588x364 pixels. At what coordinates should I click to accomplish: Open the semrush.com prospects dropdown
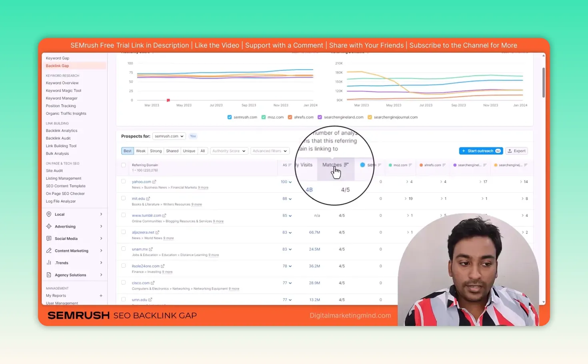tap(169, 136)
